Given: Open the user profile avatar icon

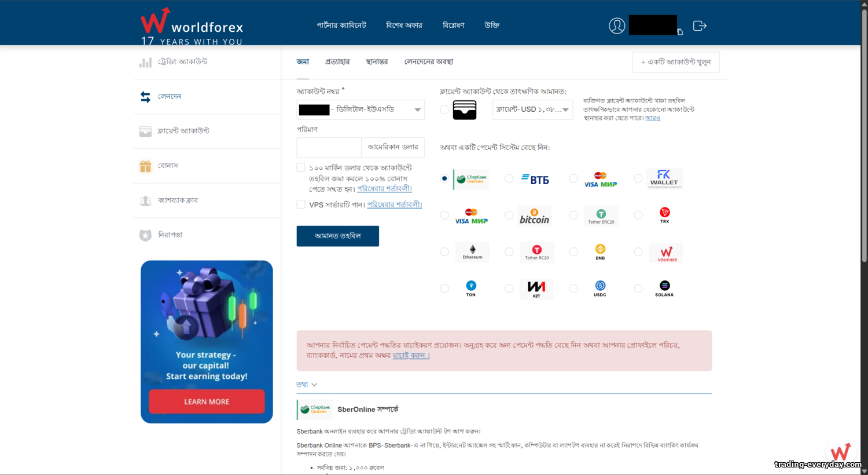Looking at the screenshot, I should click(x=617, y=25).
